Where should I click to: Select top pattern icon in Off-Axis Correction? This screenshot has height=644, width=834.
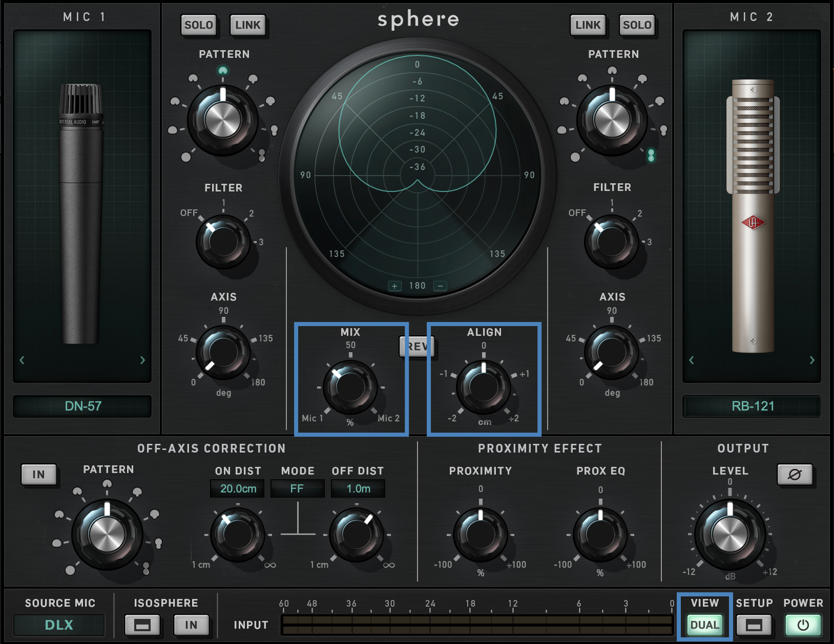click(107, 484)
